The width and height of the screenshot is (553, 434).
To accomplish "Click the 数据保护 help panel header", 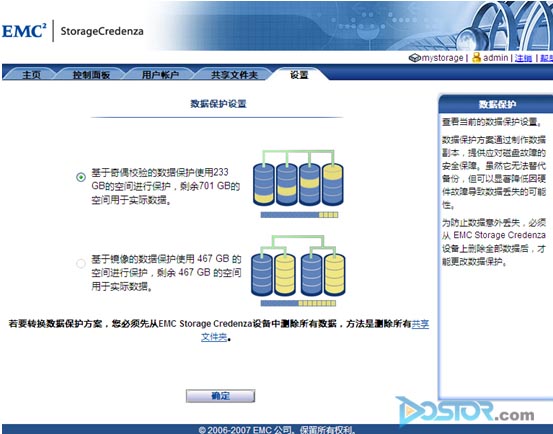I will [497, 104].
